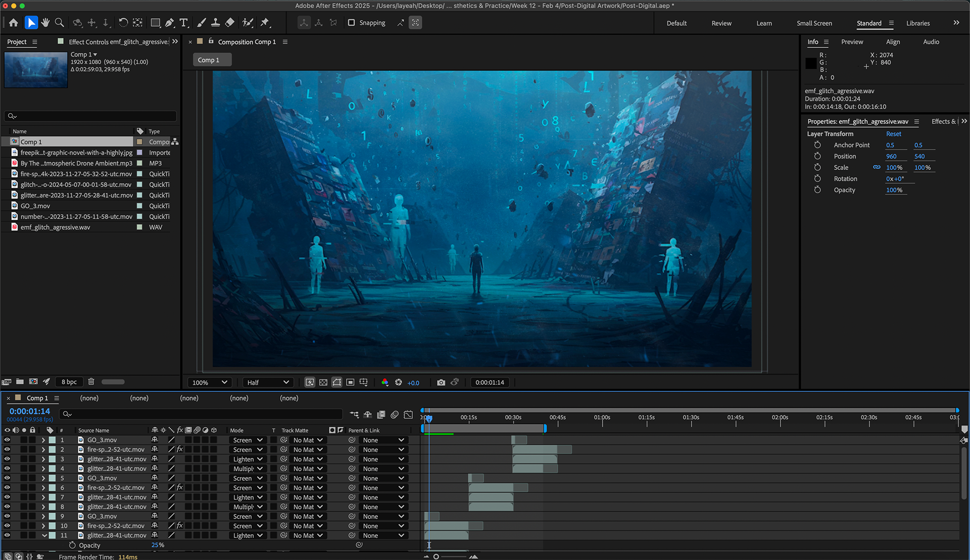Switch to the Default workspace
The width and height of the screenshot is (970, 560).
[x=676, y=23]
